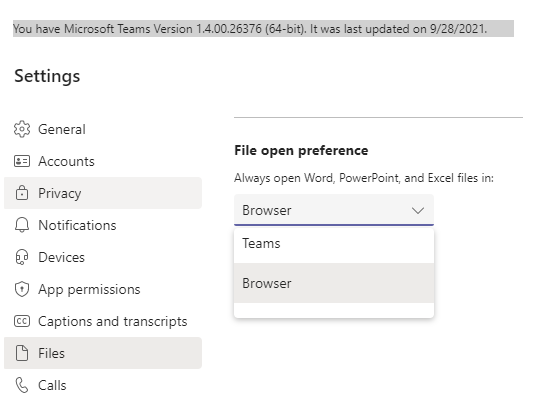This screenshot has height=413, width=540.
Task: Open Devices settings
Action: point(103,257)
